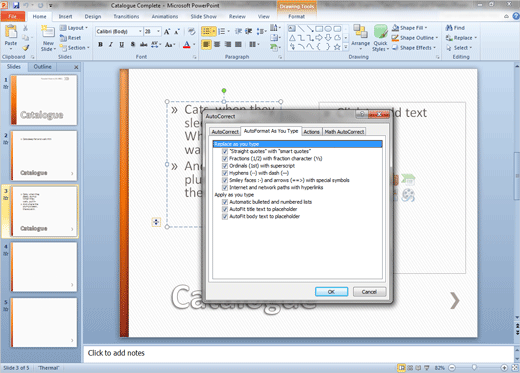Screen dimensions: 520x373
Task: Switch to the Outline pane tab
Action: point(42,67)
